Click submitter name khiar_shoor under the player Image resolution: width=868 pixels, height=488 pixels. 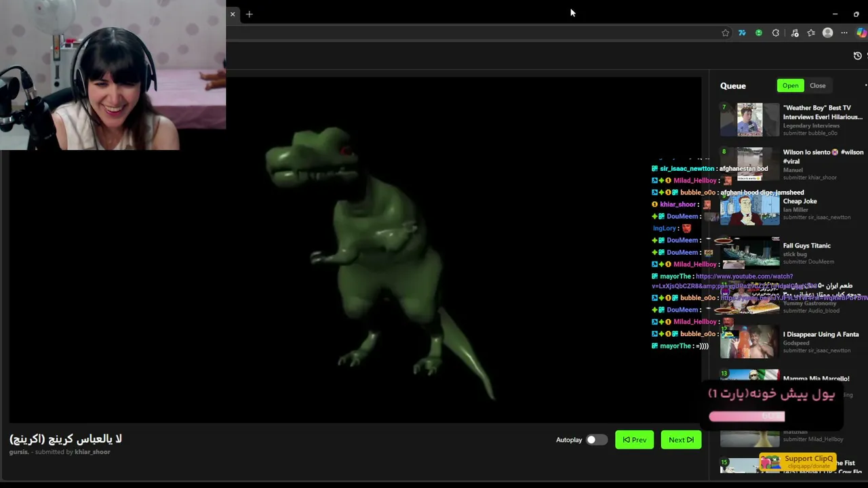pyautogui.click(x=92, y=452)
